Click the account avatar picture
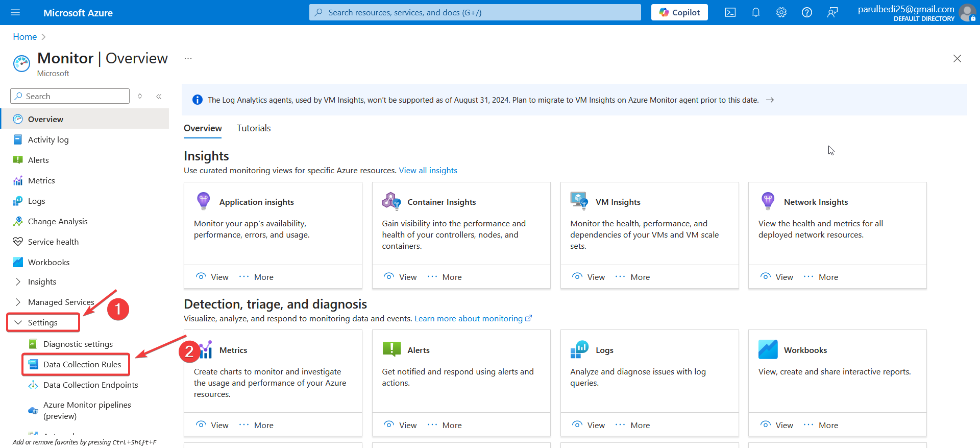Screen dimensions: 980x448 pyautogui.click(x=967, y=12)
